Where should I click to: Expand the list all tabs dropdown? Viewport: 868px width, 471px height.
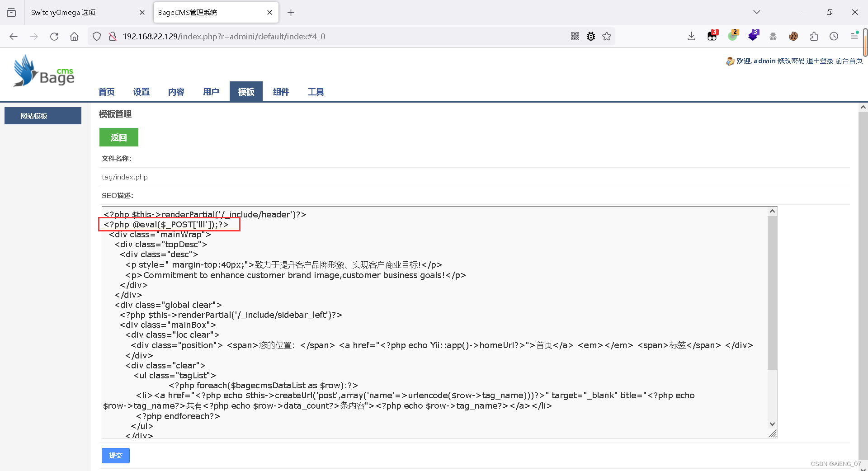pos(757,12)
